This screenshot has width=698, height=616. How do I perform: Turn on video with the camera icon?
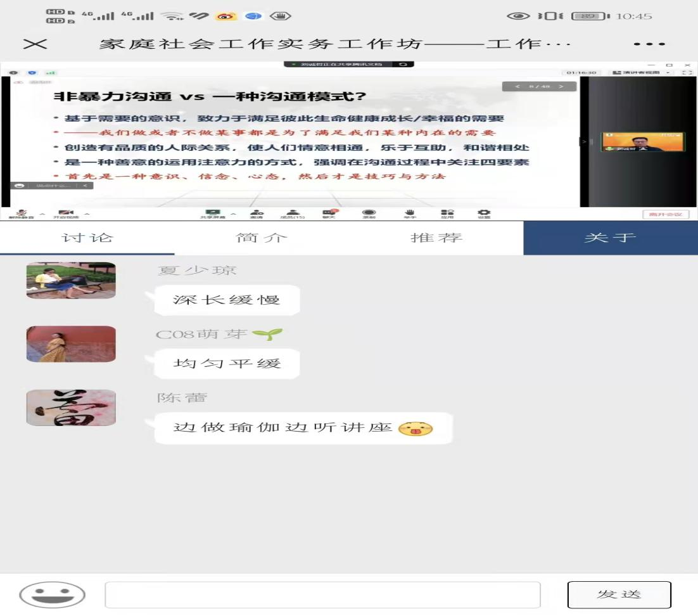click(66, 214)
